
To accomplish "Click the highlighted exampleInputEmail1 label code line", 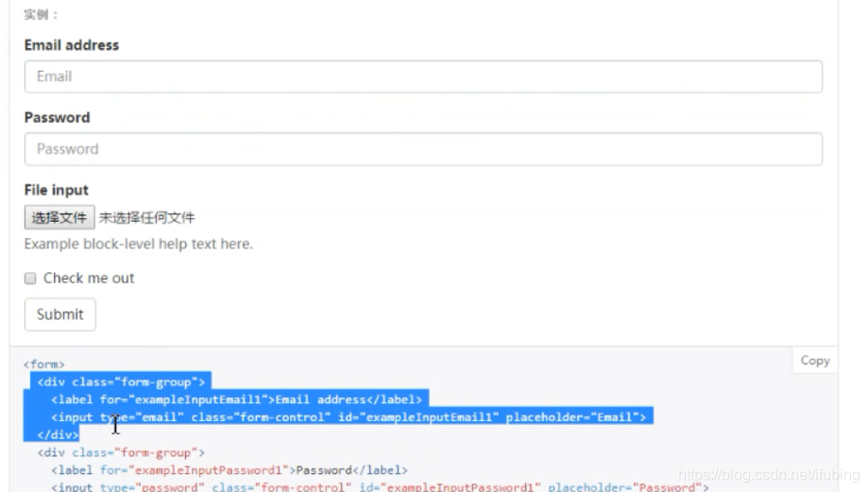I will (236, 399).
